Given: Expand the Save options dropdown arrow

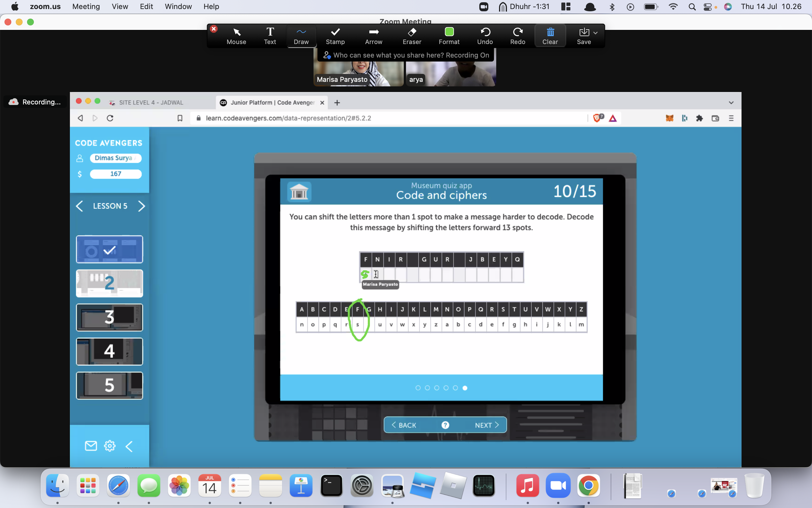Looking at the screenshot, I should point(595,33).
